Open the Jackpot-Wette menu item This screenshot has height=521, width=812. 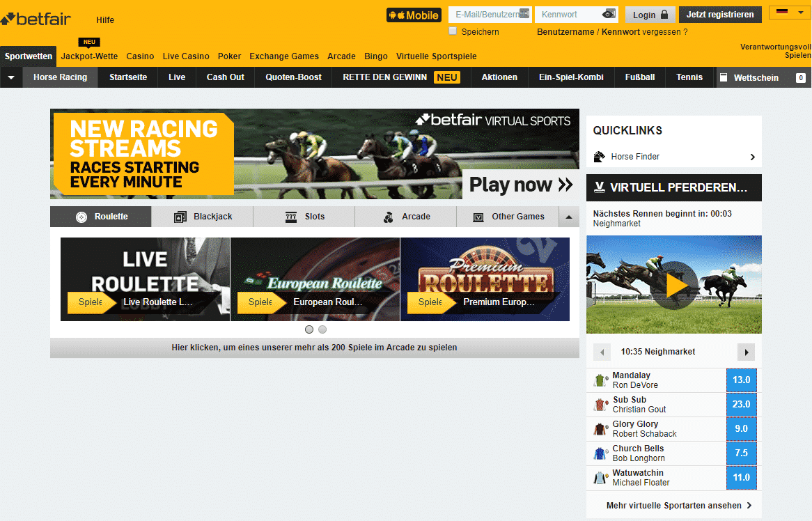[x=89, y=56]
